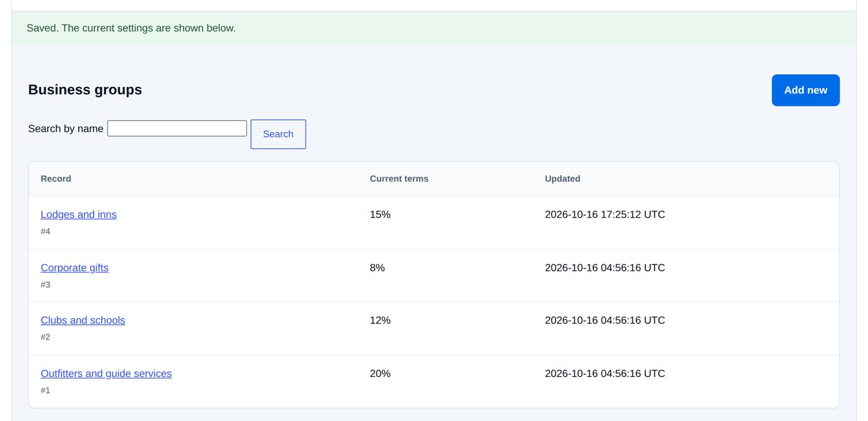The width and height of the screenshot is (868, 421).
Task: Select the 20% current terms value
Action: (x=380, y=374)
